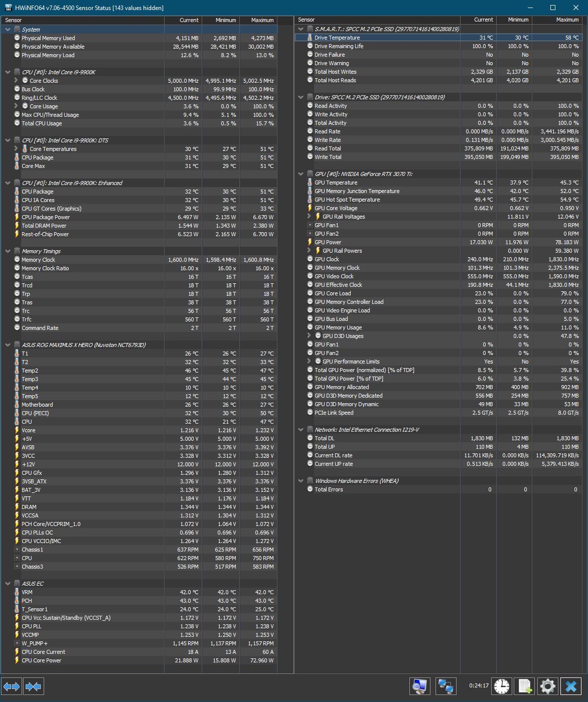Click the fan icon beside GPU Fan1 RPM
Image resolution: width=588 pixels, height=702 pixels.
(310, 225)
